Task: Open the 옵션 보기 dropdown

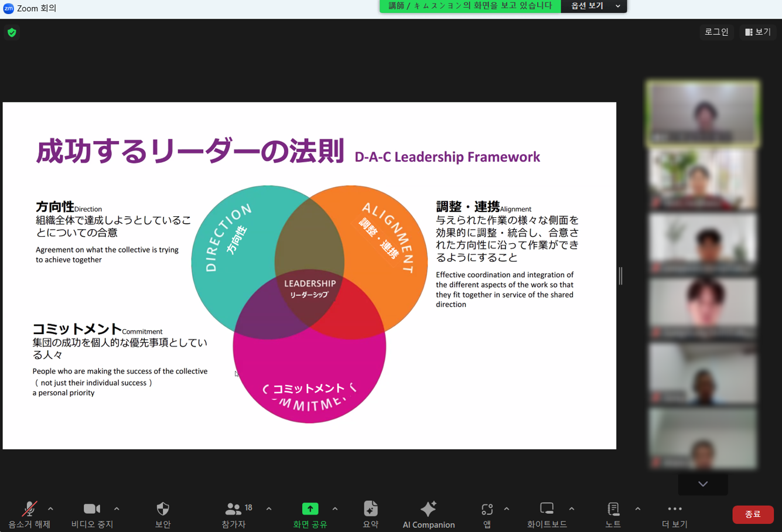Action: click(594, 6)
